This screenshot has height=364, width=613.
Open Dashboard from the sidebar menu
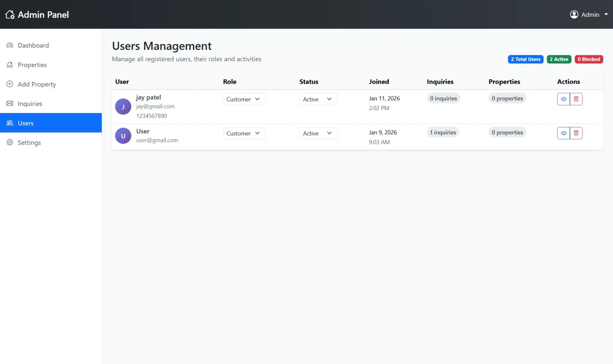pos(33,45)
